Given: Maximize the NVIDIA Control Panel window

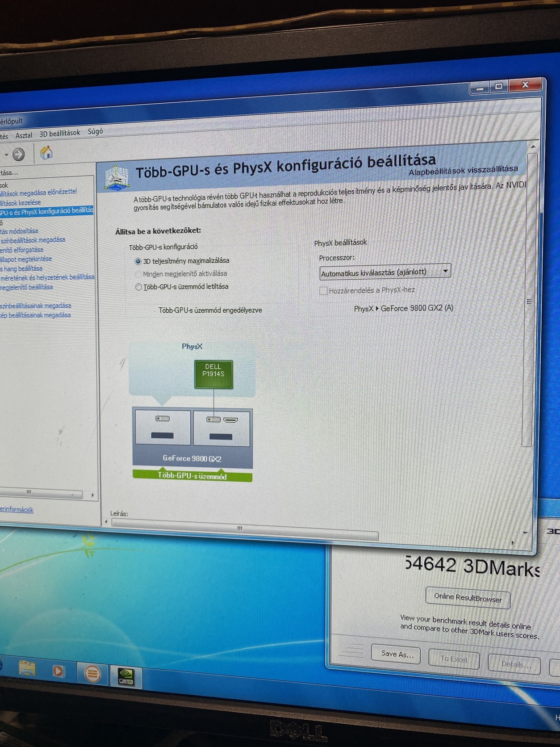Looking at the screenshot, I should click(499, 86).
